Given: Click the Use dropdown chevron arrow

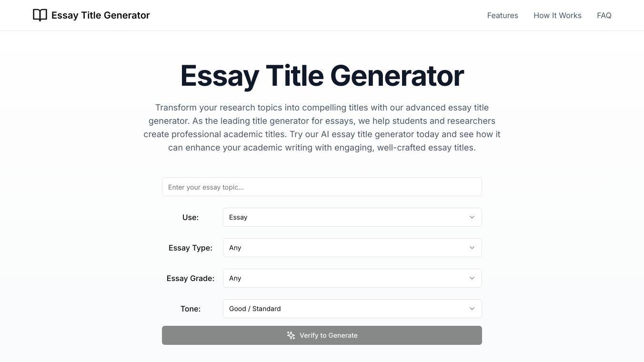Looking at the screenshot, I should (472, 217).
